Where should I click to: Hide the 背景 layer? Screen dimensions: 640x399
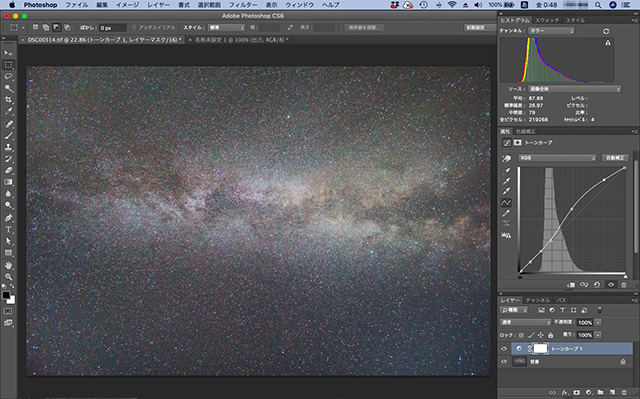(x=504, y=361)
